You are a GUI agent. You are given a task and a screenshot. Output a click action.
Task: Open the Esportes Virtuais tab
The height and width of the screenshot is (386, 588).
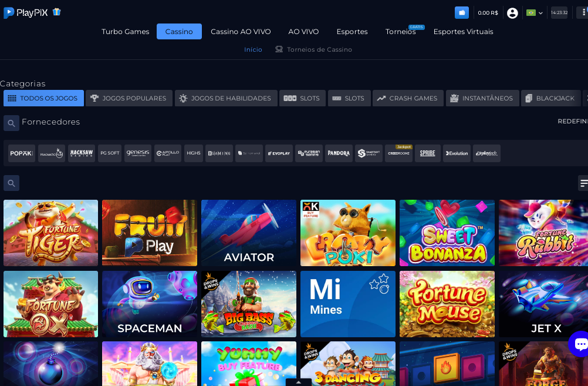click(x=463, y=32)
